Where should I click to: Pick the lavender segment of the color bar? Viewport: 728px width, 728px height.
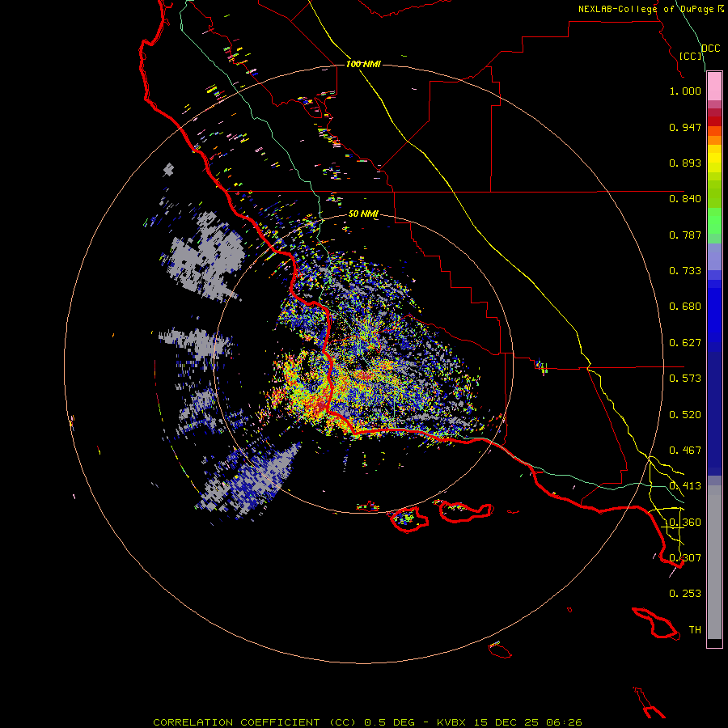click(x=714, y=257)
